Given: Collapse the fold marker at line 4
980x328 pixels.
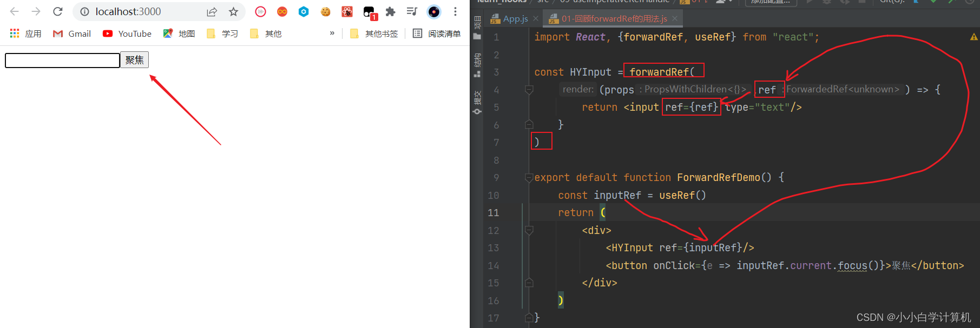Looking at the screenshot, I should (x=529, y=90).
